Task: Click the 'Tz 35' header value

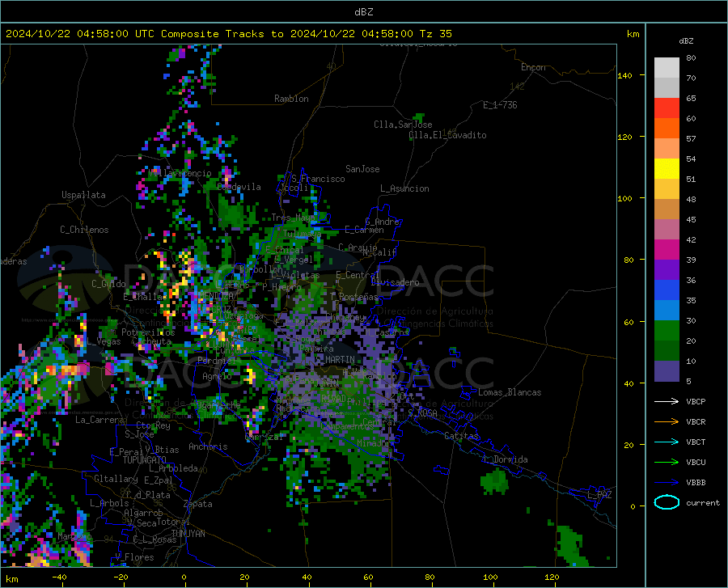Action: pos(435,34)
